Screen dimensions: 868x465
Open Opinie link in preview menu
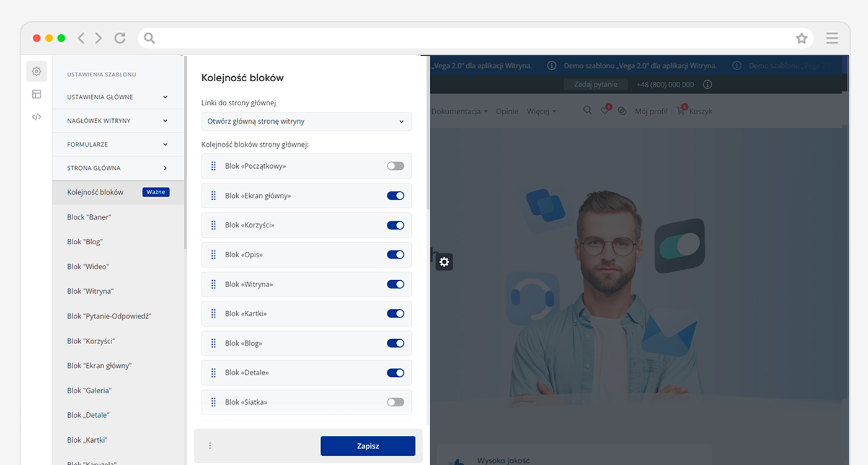pos(507,111)
